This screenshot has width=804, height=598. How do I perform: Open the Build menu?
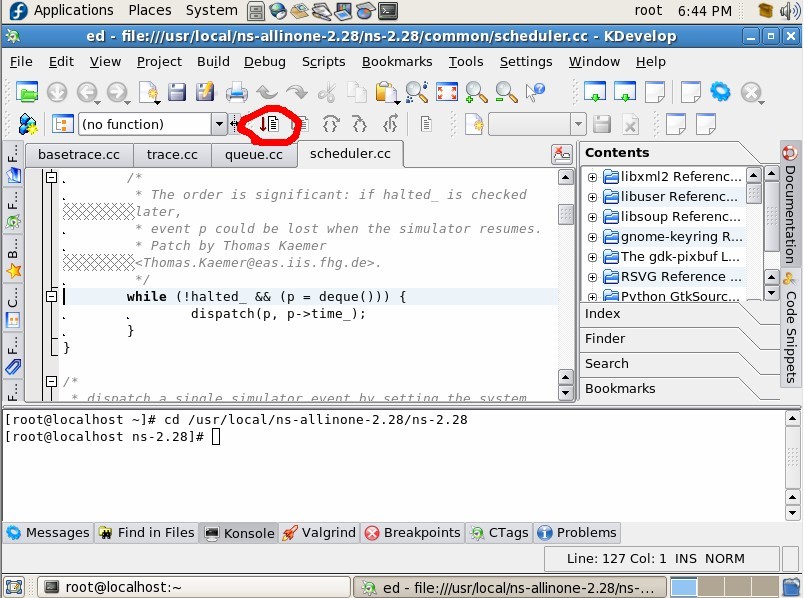tap(212, 61)
